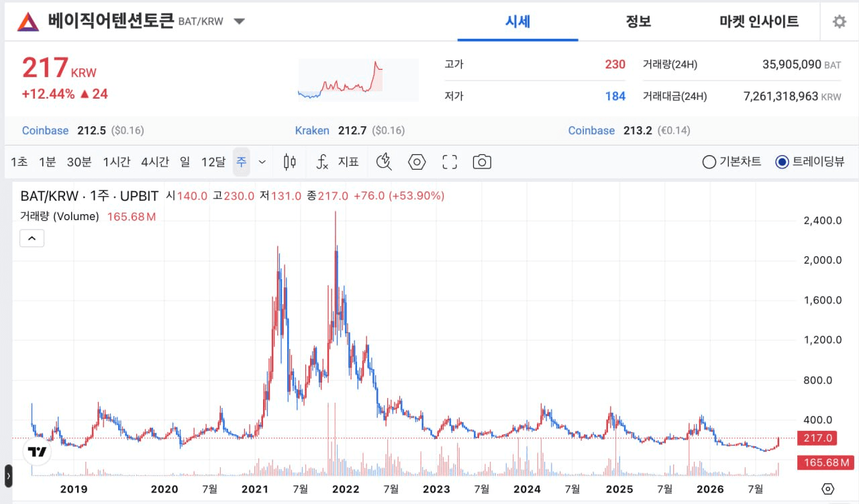The height and width of the screenshot is (504, 859).
Task: Select the 트레이딩뷰 radio button
Action: tap(782, 162)
